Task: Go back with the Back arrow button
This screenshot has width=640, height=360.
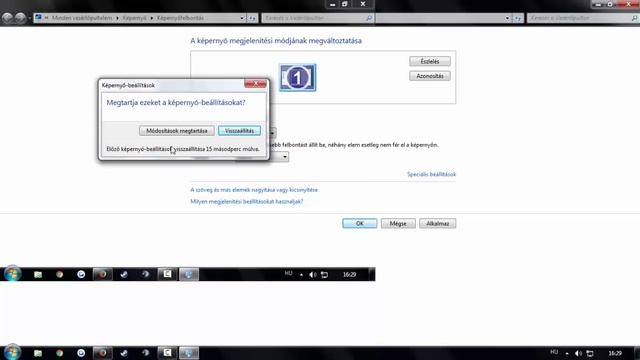Action: (x=7, y=18)
